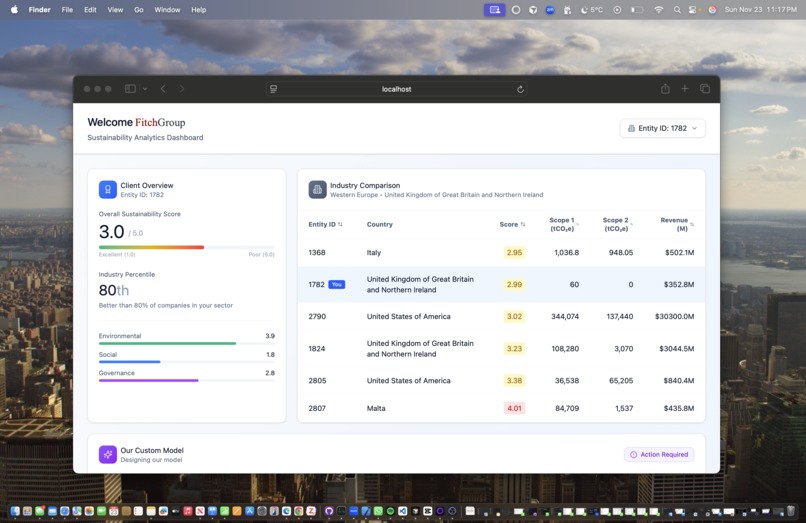This screenshot has height=523, width=806.
Task: Open Control Center in menu bar
Action: click(x=693, y=9)
